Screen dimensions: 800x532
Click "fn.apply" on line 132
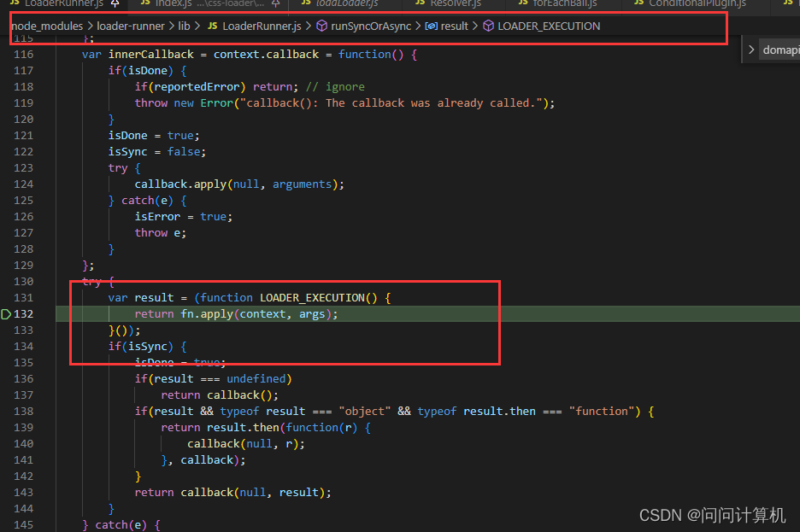[207, 314]
